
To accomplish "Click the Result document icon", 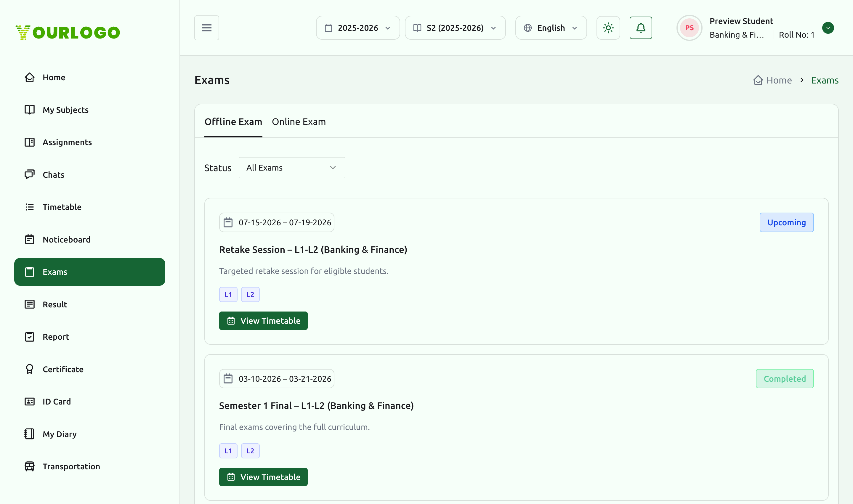I will coord(30,304).
